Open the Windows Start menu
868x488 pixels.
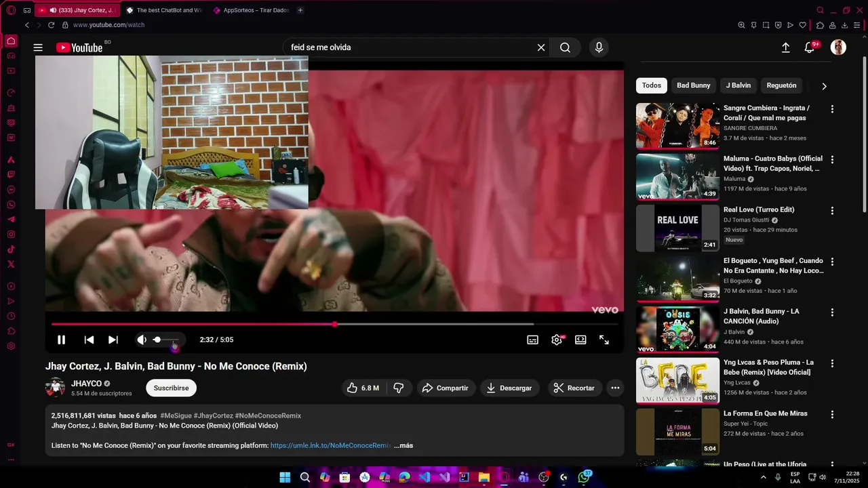pyautogui.click(x=285, y=477)
